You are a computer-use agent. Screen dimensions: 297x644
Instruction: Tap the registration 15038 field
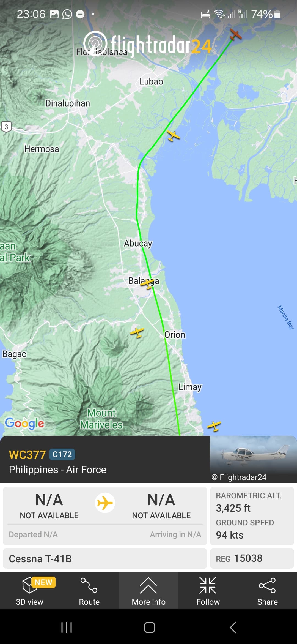[252, 558]
